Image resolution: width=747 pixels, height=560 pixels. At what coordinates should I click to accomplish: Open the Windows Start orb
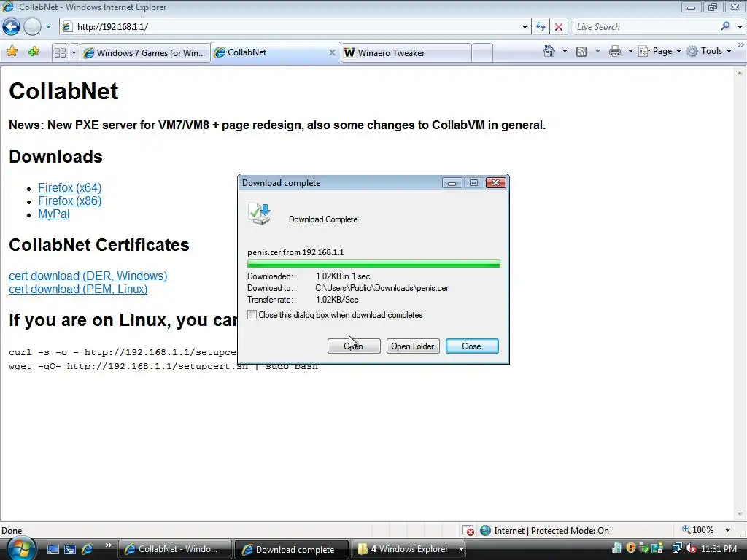tap(21, 548)
